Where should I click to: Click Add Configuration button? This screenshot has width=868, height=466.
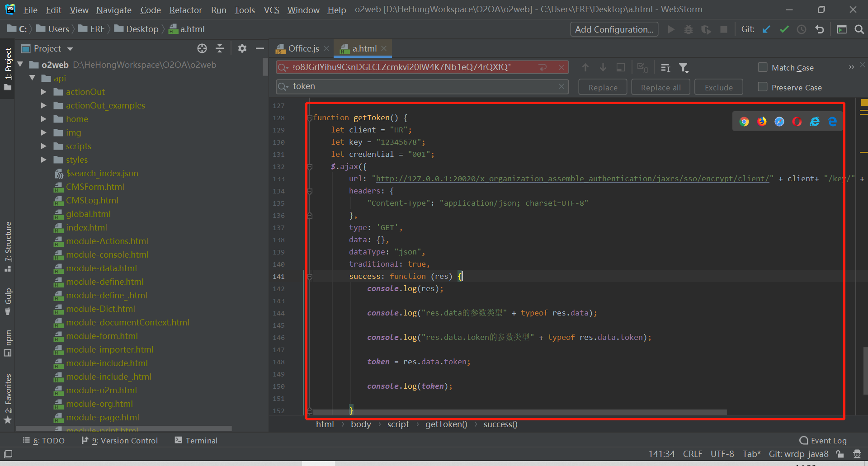pyautogui.click(x=613, y=29)
